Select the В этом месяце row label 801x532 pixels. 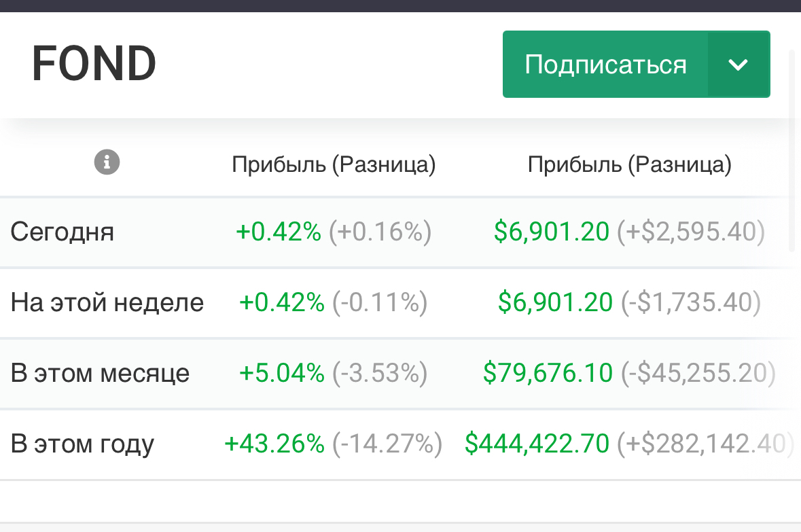(x=100, y=373)
